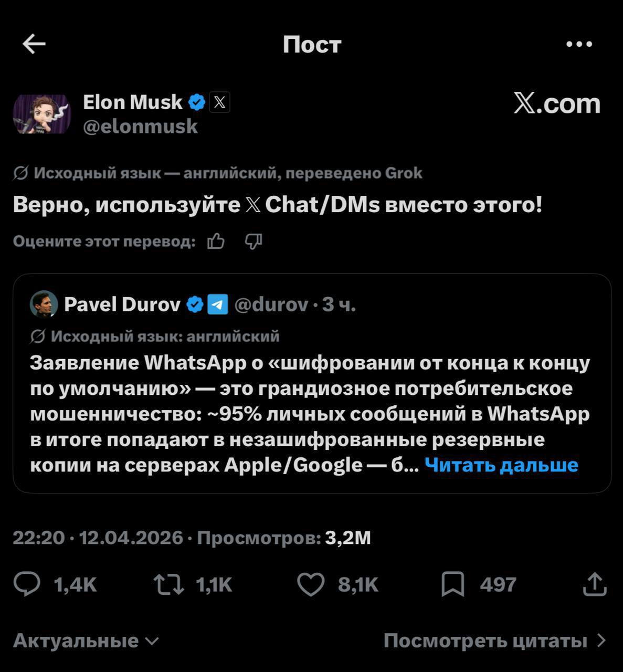The height and width of the screenshot is (672, 623).
Task: Bookmark the post
Action: click(452, 584)
